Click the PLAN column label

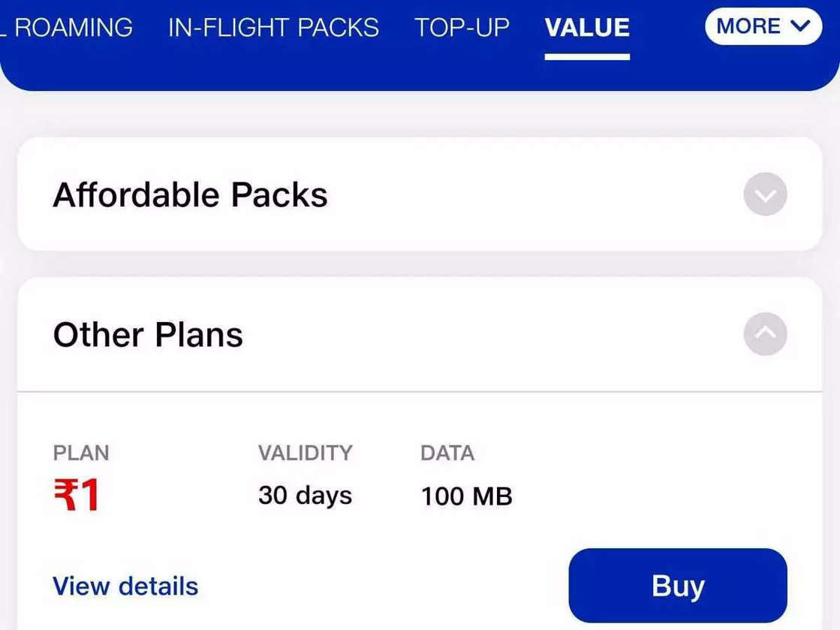pyautogui.click(x=81, y=453)
